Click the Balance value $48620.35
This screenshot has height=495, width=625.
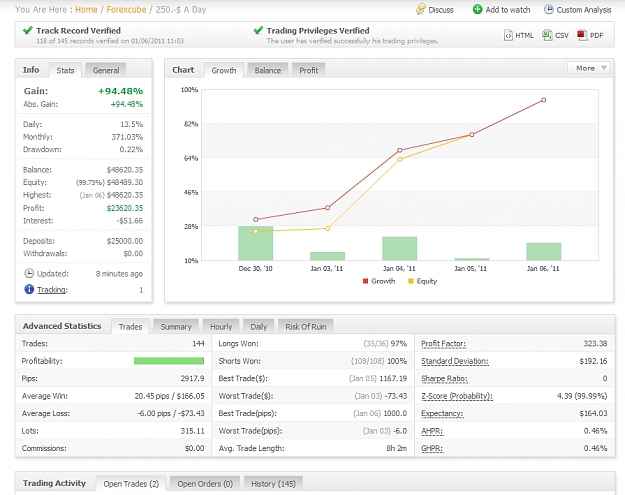pos(125,170)
